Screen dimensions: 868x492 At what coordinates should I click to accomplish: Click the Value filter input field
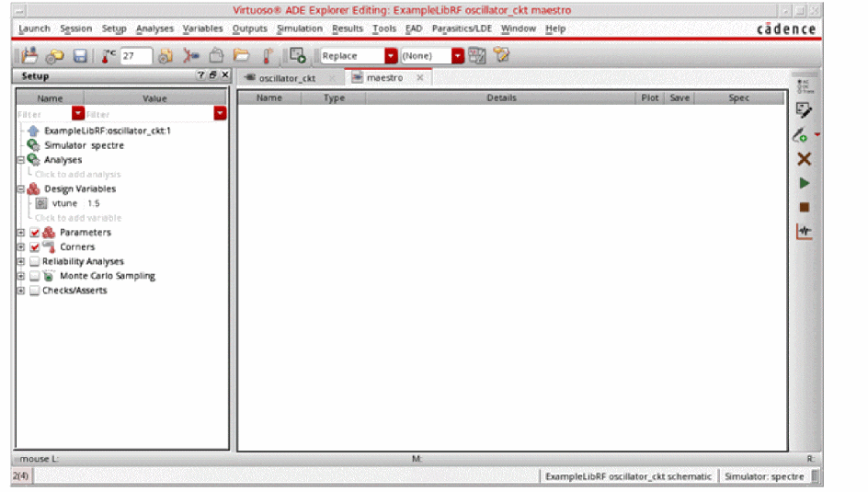pyautogui.click(x=150, y=114)
